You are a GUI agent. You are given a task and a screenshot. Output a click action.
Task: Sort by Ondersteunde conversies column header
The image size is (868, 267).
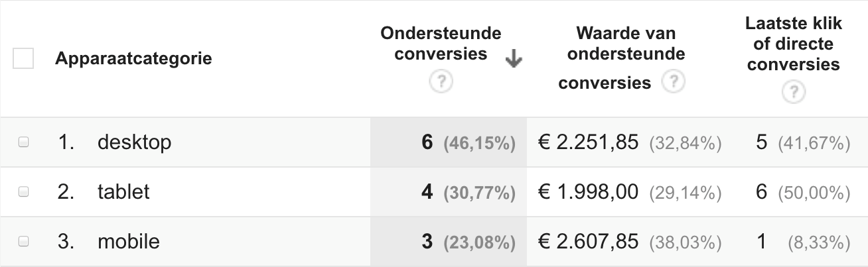click(441, 43)
